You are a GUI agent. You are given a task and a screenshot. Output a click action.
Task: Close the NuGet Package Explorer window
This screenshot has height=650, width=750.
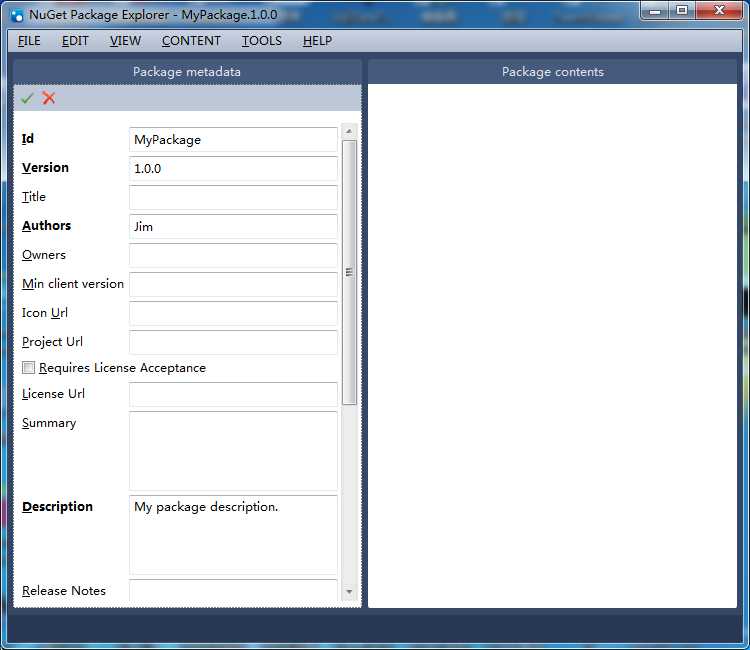click(719, 11)
